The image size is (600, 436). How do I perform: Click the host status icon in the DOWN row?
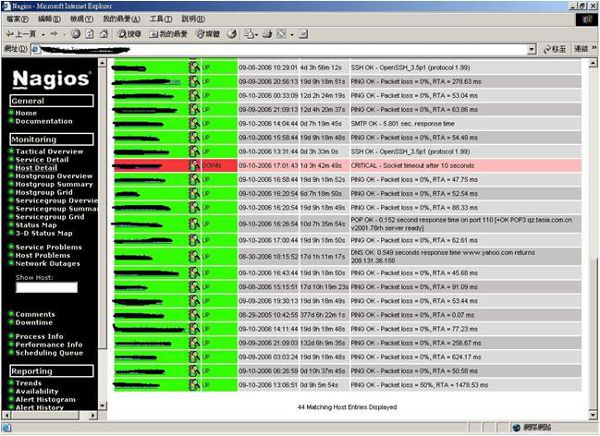click(x=194, y=165)
